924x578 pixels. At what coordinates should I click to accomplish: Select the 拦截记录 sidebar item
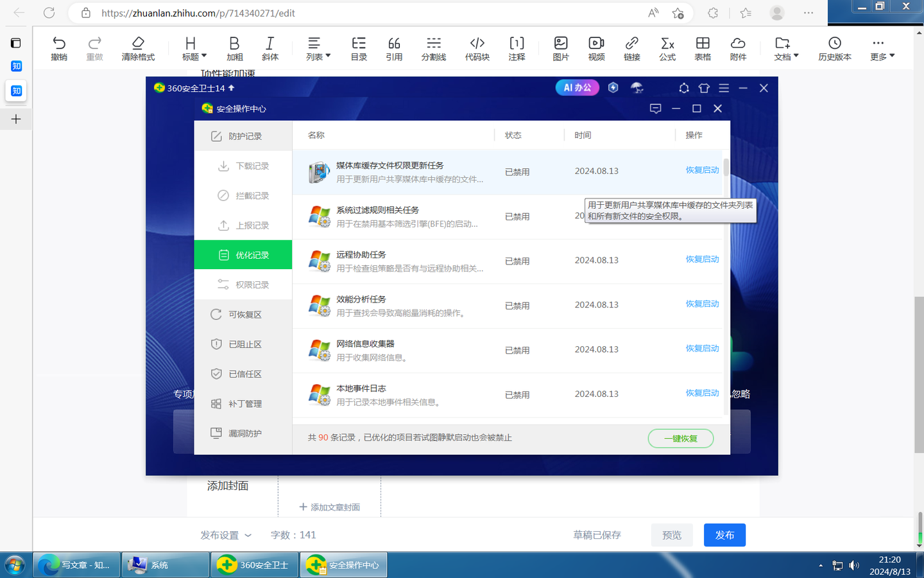tap(243, 195)
